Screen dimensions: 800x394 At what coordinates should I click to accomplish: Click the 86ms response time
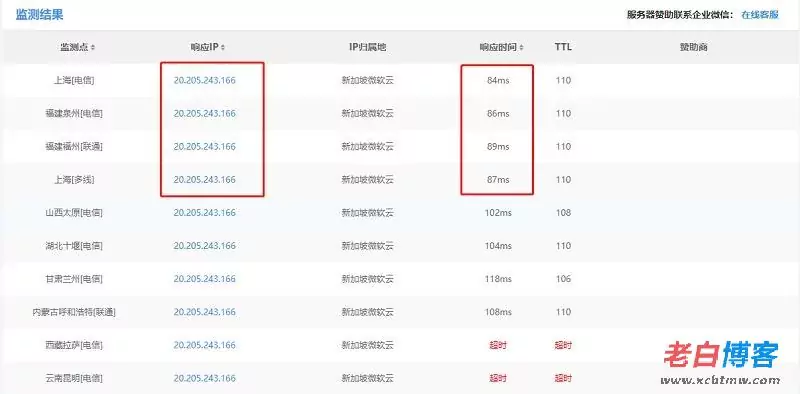tap(498, 113)
